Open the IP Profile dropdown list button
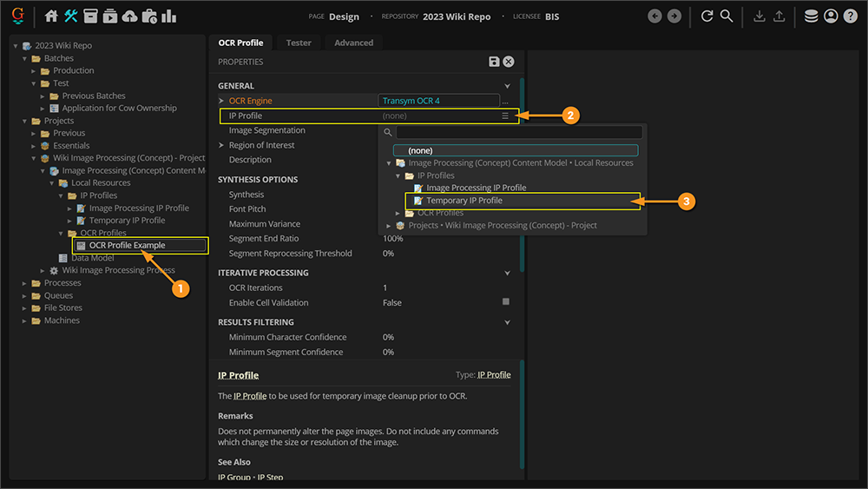868x489 pixels. click(x=505, y=116)
